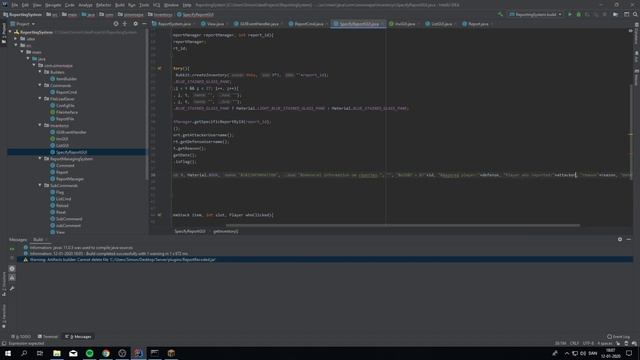Collapse the ReportManagingSystem package
The height and width of the screenshot is (360, 640).
pos(40,158)
